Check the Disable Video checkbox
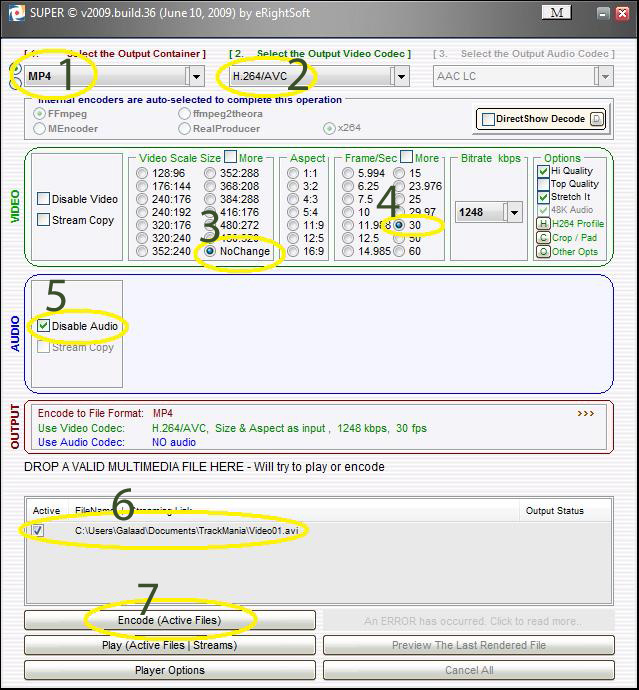The width and height of the screenshot is (639, 690). [x=43, y=199]
